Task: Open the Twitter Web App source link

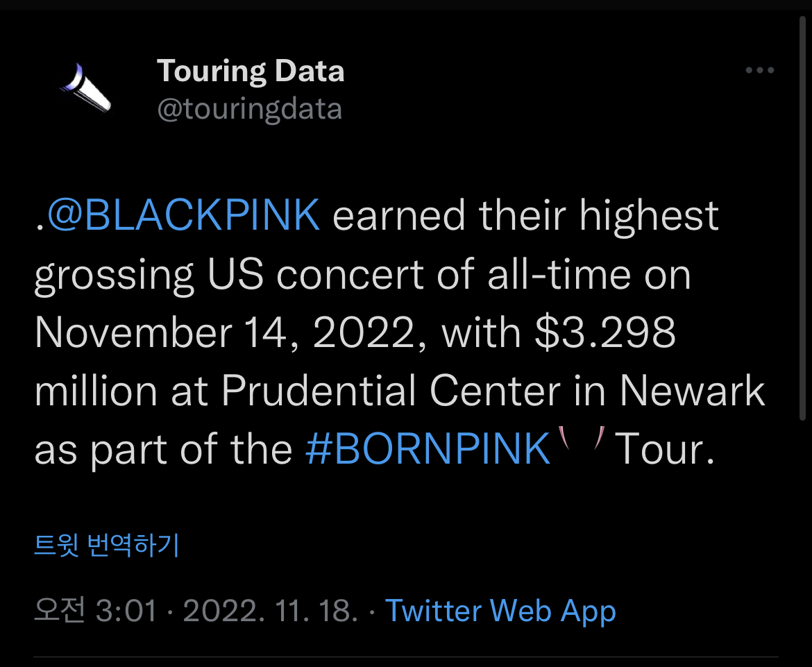Action: coord(500,611)
